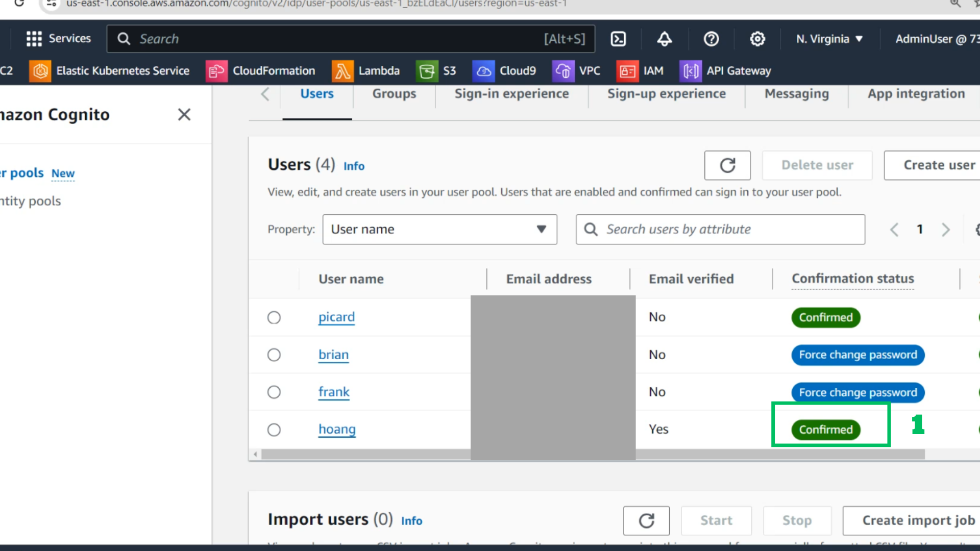Open the S3 service shortcut icon
Image resolution: width=980 pixels, height=551 pixels.
pos(427,71)
